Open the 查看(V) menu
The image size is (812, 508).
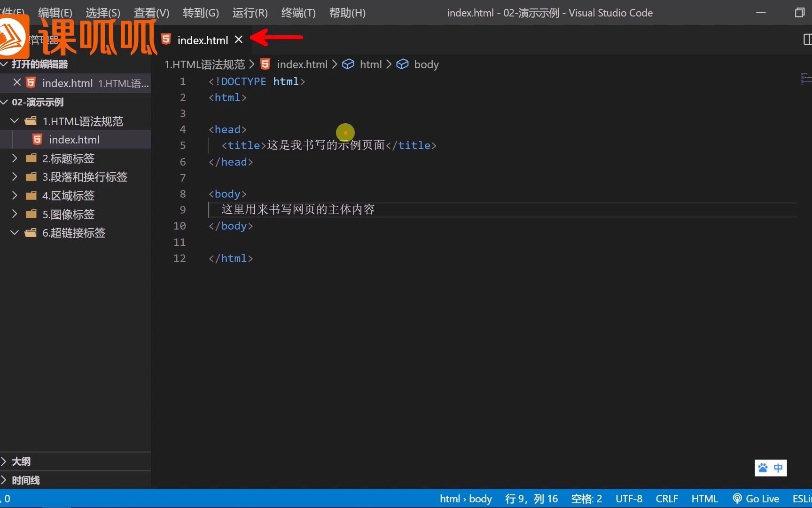(151, 13)
